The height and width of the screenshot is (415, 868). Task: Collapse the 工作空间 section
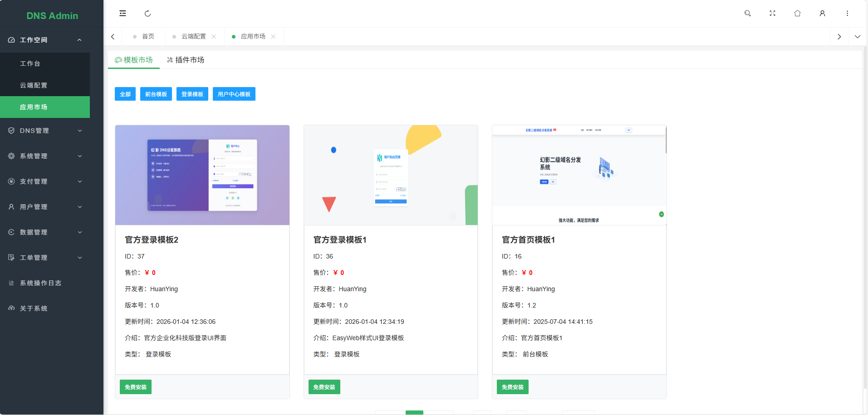45,39
